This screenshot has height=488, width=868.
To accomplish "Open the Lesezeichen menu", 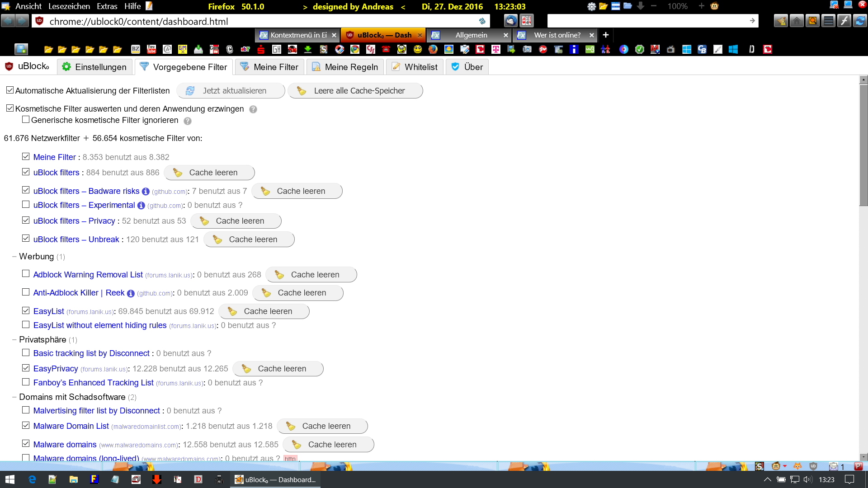I will pyautogui.click(x=69, y=6).
